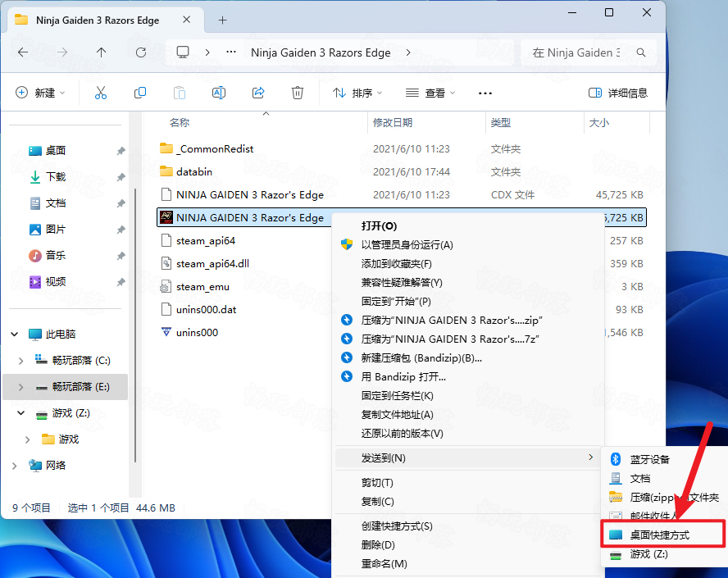Send to Bluetooth device (蓝牙设备)
The image size is (728, 578).
point(649,460)
